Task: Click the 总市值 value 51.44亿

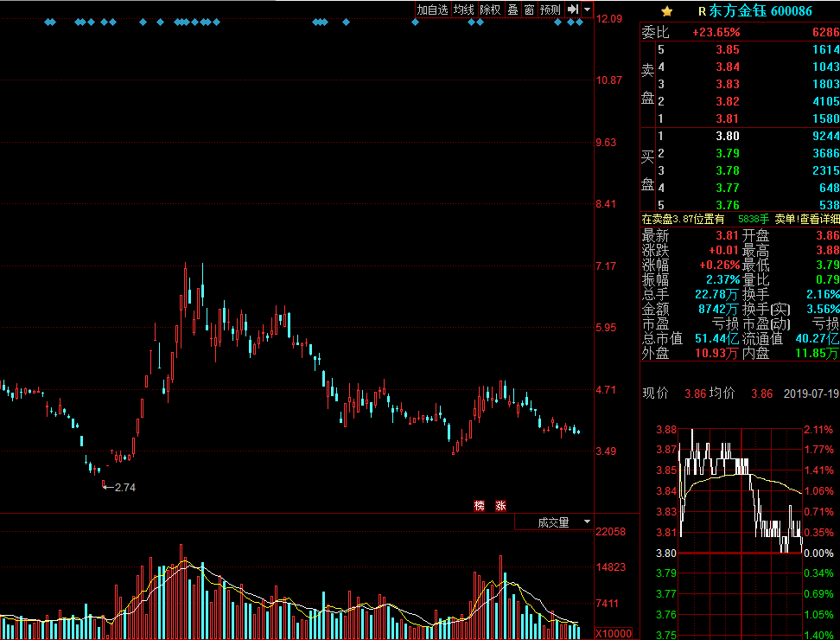Action: click(x=716, y=338)
